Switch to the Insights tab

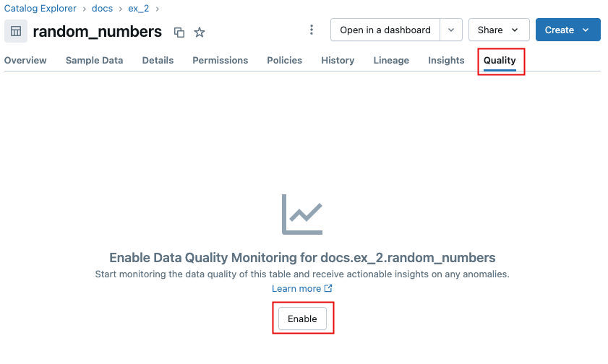click(x=446, y=61)
